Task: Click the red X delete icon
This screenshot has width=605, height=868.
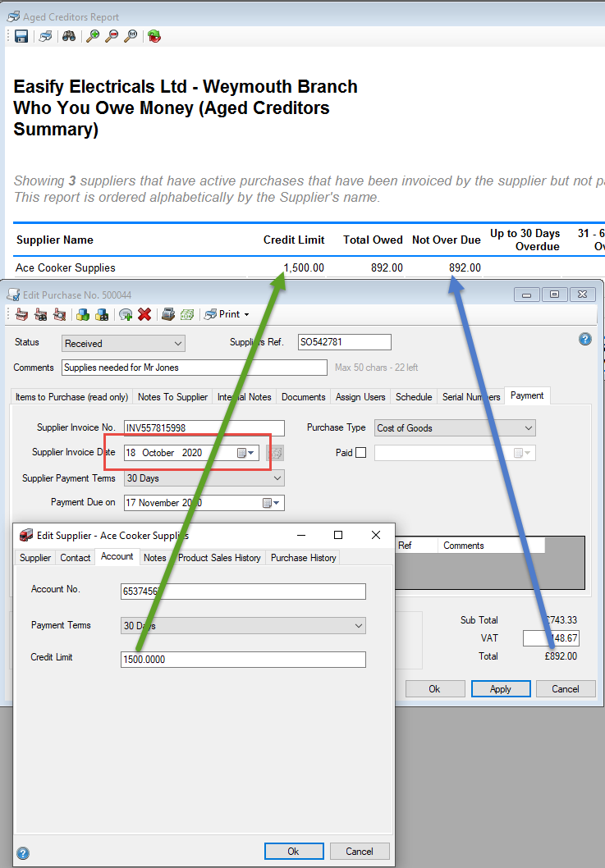Action: click(x=144, y=314)
